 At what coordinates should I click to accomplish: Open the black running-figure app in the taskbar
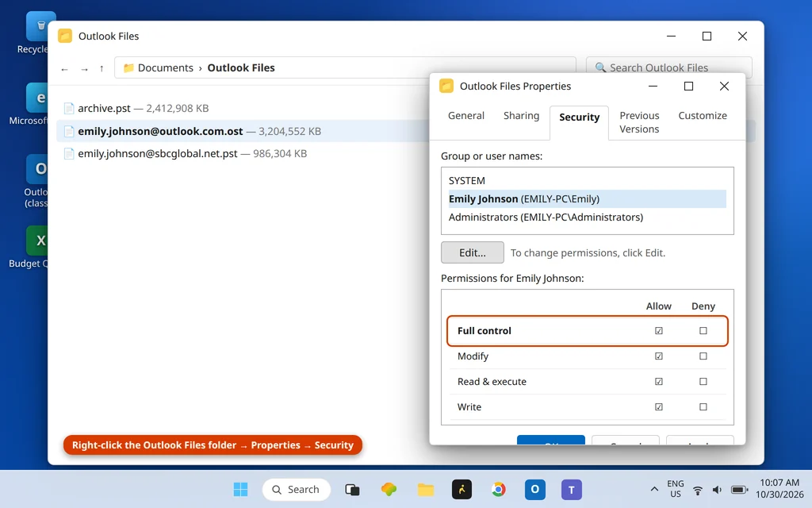click(x=462, y=489)
